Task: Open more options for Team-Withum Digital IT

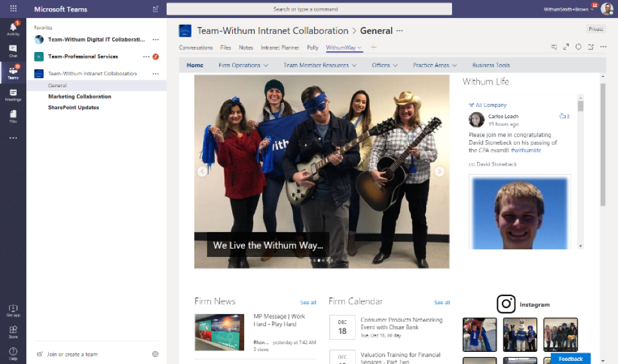Action: (156, 39)
